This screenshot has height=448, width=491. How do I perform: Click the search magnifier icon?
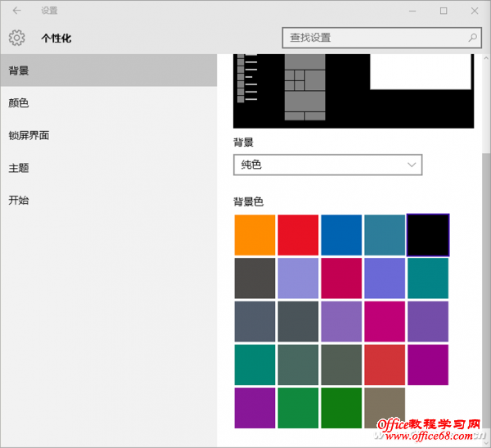472,38
